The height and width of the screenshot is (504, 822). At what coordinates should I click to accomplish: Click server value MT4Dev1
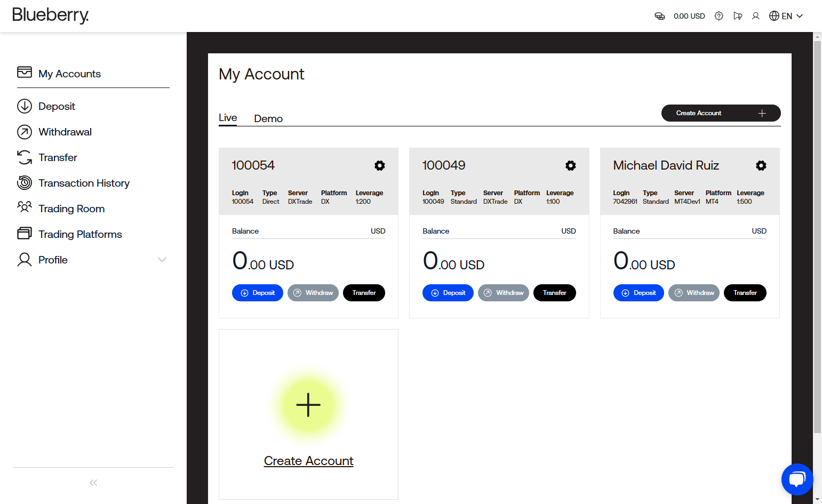tap(687, 202)
